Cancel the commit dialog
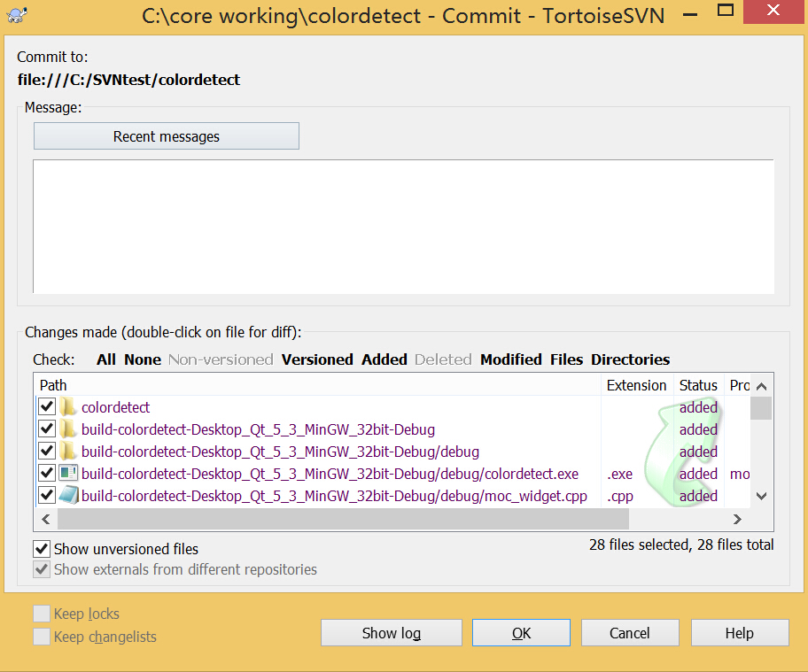The image size is (808, 672). 630,633
